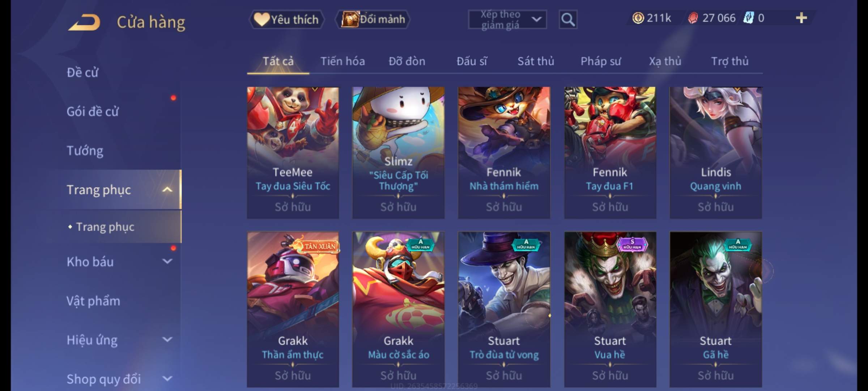
Task: Expand the Shop quy đổi section
Action: (167, 379)
